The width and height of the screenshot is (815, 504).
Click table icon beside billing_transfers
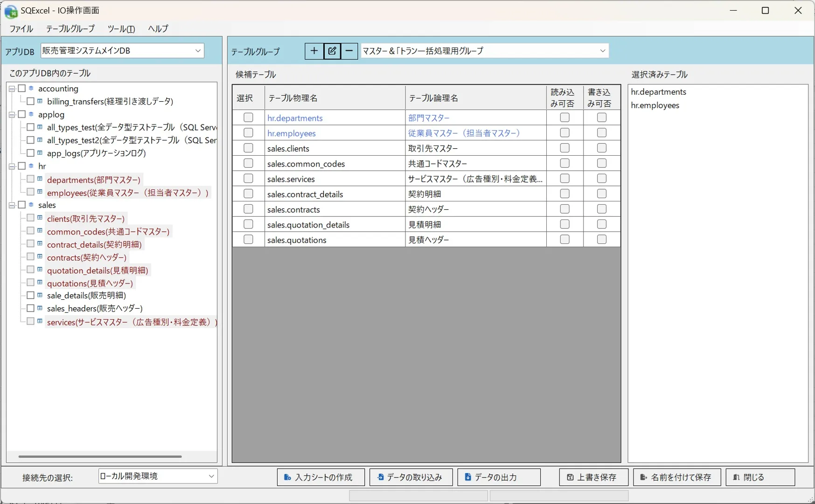coord(40,101)
